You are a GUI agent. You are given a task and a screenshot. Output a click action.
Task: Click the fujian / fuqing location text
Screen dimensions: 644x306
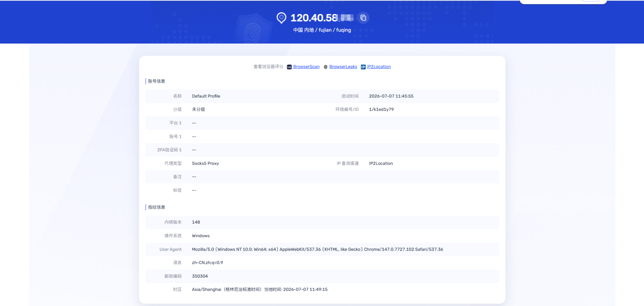tap(335, 30)
